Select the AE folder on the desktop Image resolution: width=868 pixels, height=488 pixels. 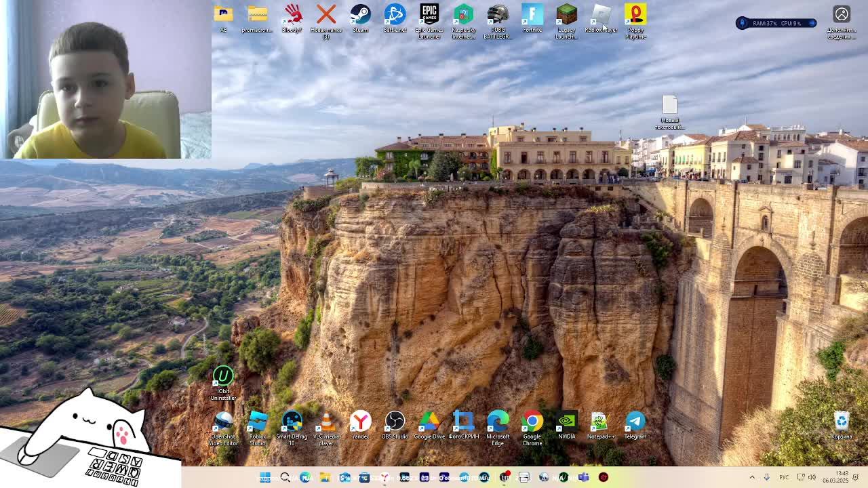pos(223,19)
